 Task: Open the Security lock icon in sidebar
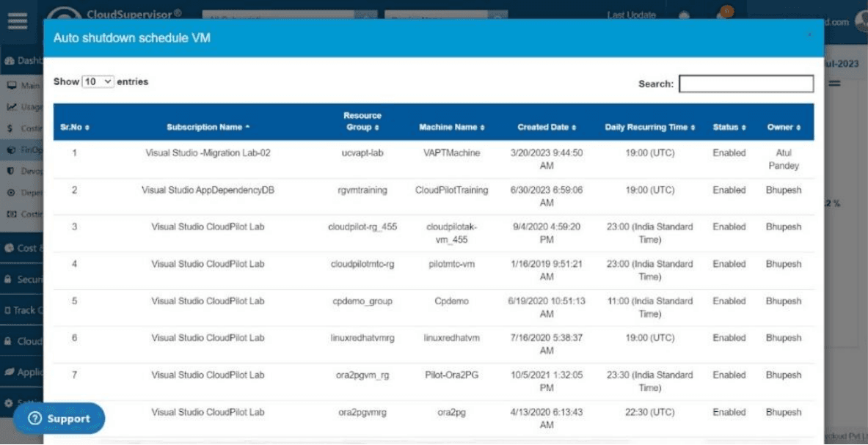tap(8, 280)
